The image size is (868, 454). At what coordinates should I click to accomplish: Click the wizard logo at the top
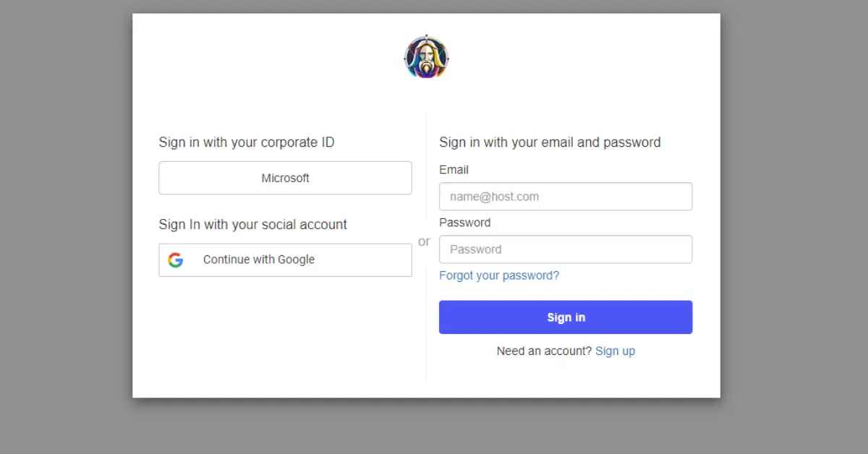pyautogui.click(x=426, y=57)
